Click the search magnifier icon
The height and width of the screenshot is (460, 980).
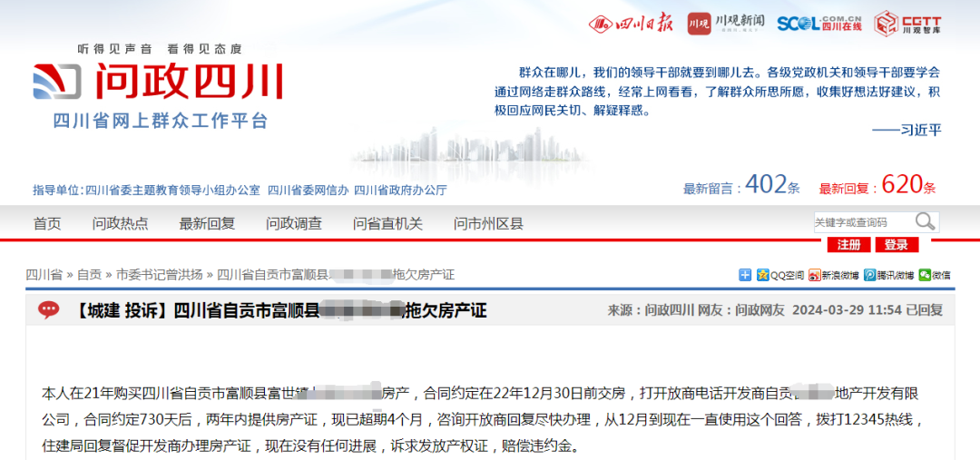[925, 221]
